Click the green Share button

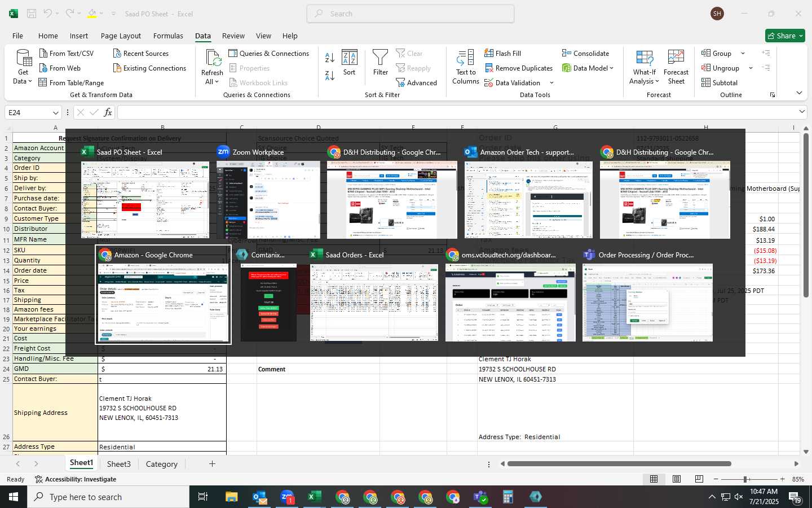(785, 36)
